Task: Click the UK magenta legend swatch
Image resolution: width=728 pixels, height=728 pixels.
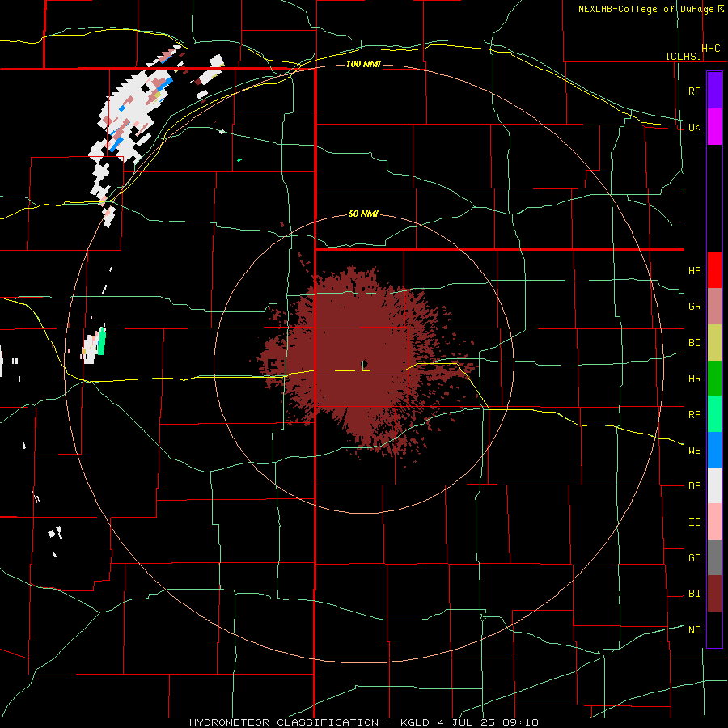Action: pyautogui.click(x=714, y=127)
